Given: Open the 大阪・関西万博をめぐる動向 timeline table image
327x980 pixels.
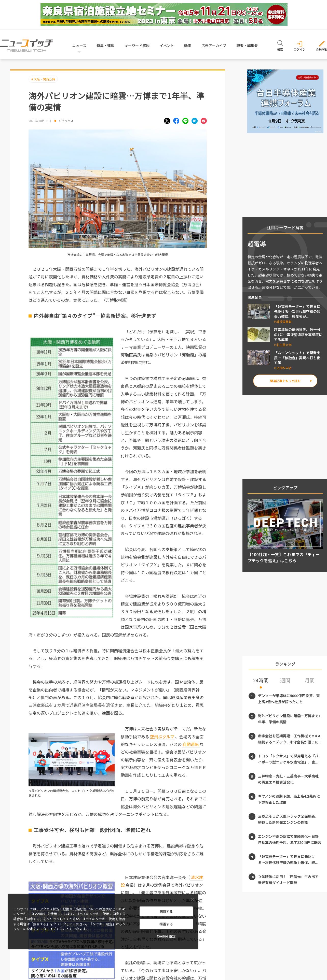Looking at the screenshot, I should pos(72,477).
